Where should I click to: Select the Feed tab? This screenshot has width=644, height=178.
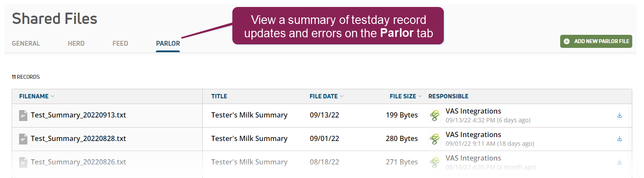click(120, 44)
